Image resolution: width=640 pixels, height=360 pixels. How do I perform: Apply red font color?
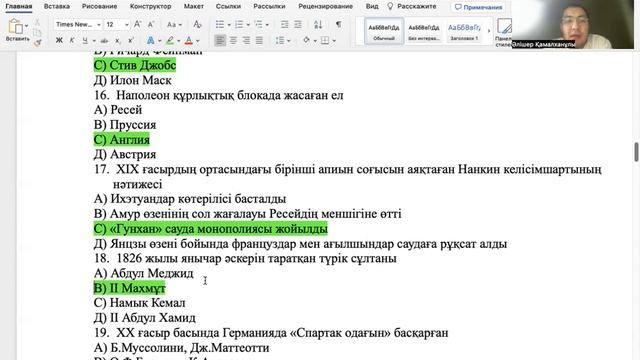(x=189, y=40)
